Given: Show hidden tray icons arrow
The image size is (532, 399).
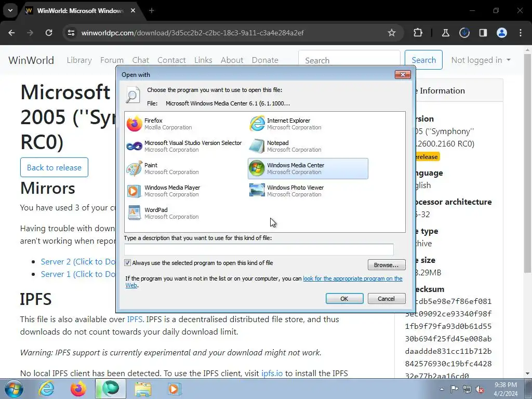Looking at the screenshot, I should [442, 389].
